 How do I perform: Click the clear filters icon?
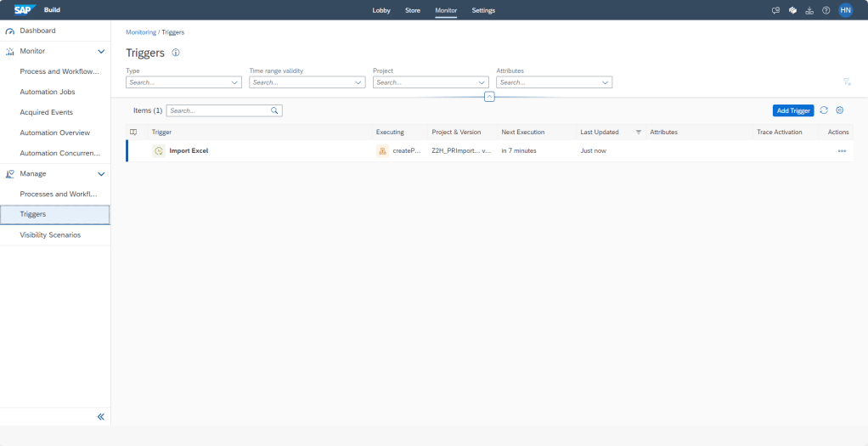tap(847, 82)
